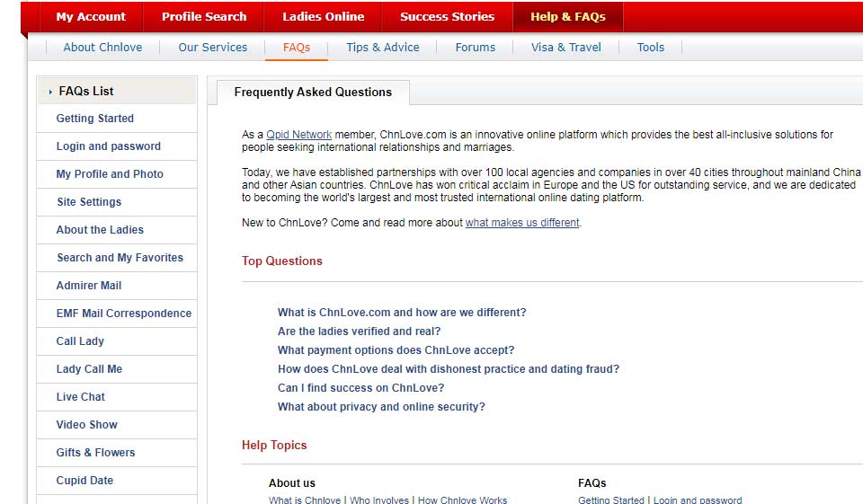Open 'Can I find success on ChnLove?'
Screen dimensions: 863x504
tap(360, 388)
